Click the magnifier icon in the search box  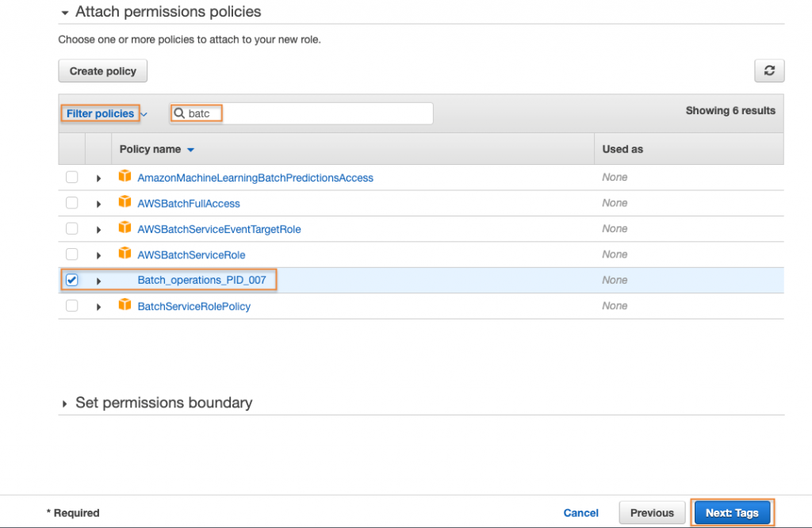click(x=180, y=113)
